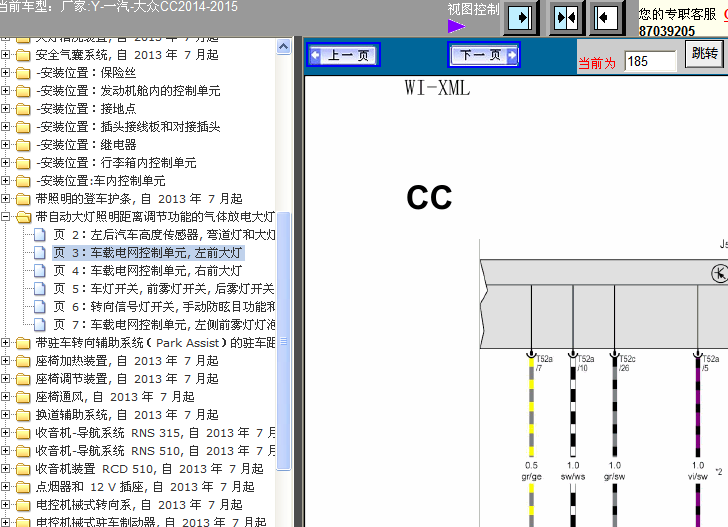This screenshot has height=527, width=728.
Task: Click document icon of 页 6 row
Action: (40, 307)
